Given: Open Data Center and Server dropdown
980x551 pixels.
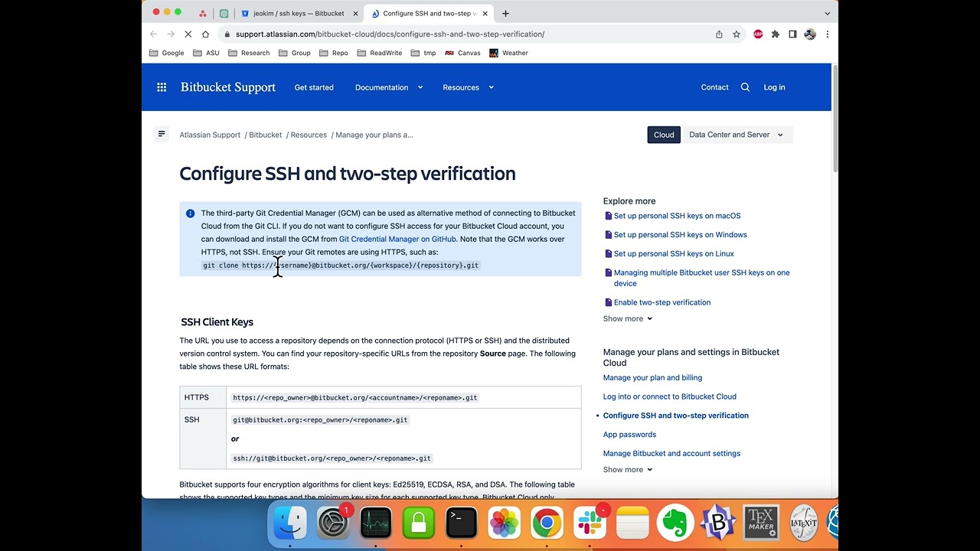Looking at the screenshot, I should click(x=736, y=135).
